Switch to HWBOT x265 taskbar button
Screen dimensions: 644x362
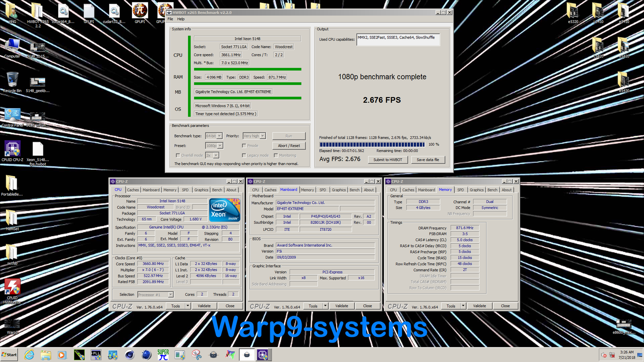(x=247, y=355)
